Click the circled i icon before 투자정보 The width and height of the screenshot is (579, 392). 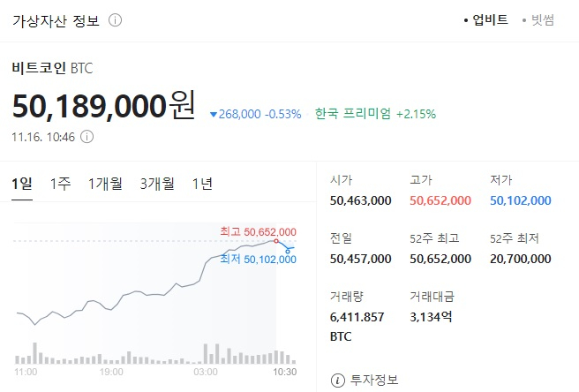point(337,381)
